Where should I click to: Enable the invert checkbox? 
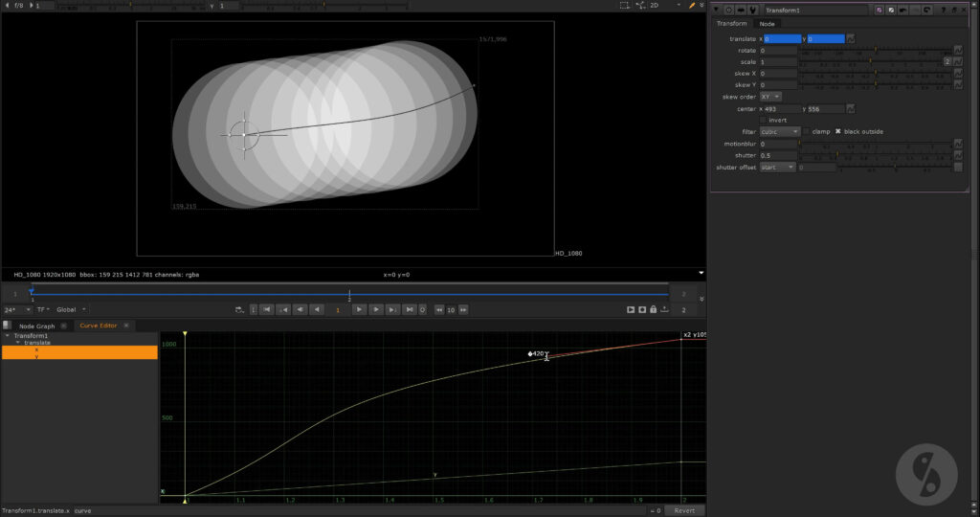point(763,120)
